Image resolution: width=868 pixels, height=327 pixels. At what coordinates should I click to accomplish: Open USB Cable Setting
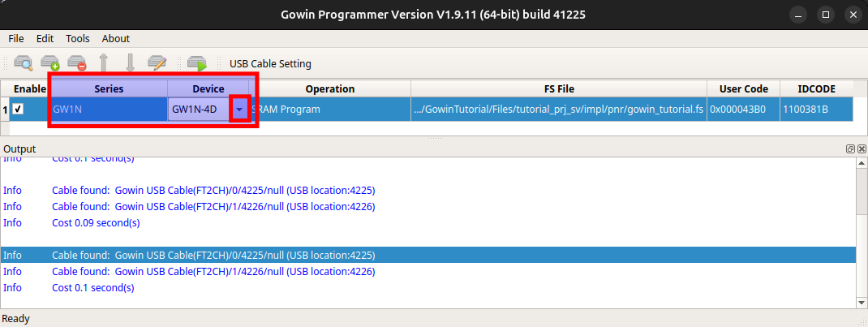[x=270, y=63]
